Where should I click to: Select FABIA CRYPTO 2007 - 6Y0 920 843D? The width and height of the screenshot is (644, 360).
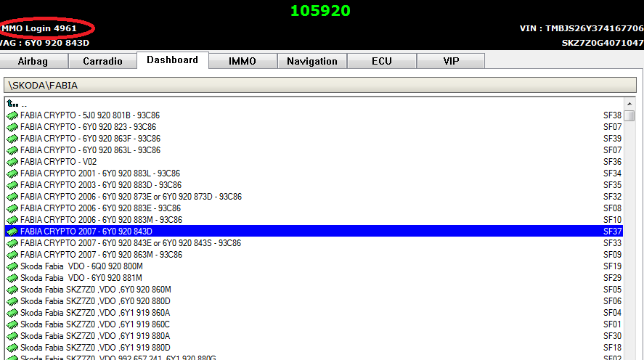[x=86, y=231]
